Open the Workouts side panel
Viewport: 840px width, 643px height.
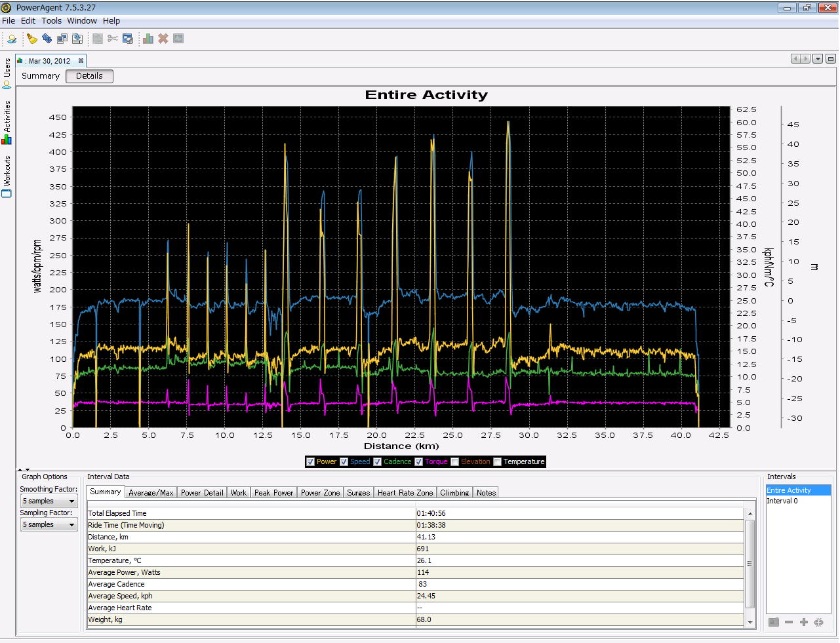click(7, 176)
